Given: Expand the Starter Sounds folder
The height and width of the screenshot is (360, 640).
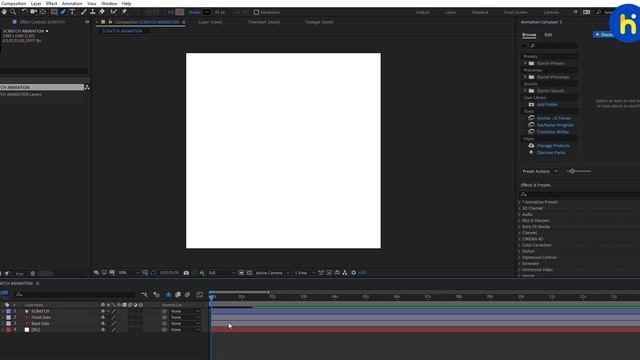Looking at the screenshot, I should (x=525, y=91).
